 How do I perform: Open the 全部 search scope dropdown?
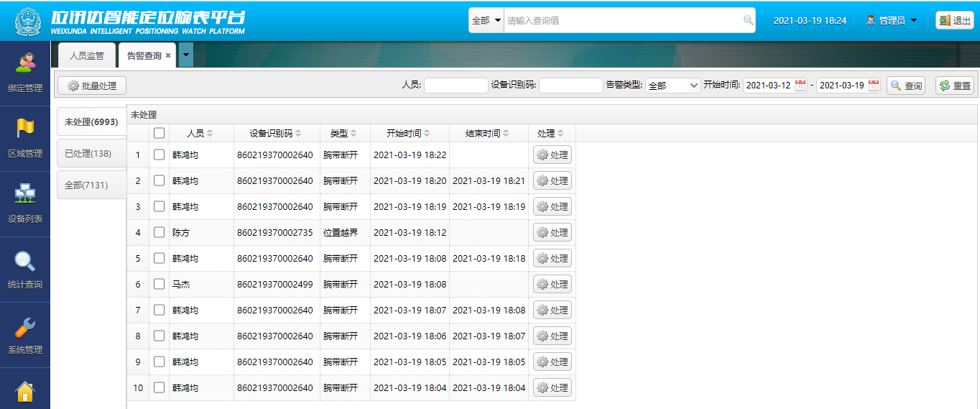pyautogui.click(x=486, y=20)
